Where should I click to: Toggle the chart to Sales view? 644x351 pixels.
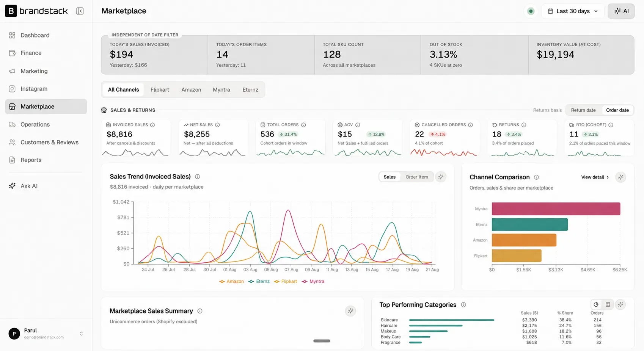click(x=390, y=177)
